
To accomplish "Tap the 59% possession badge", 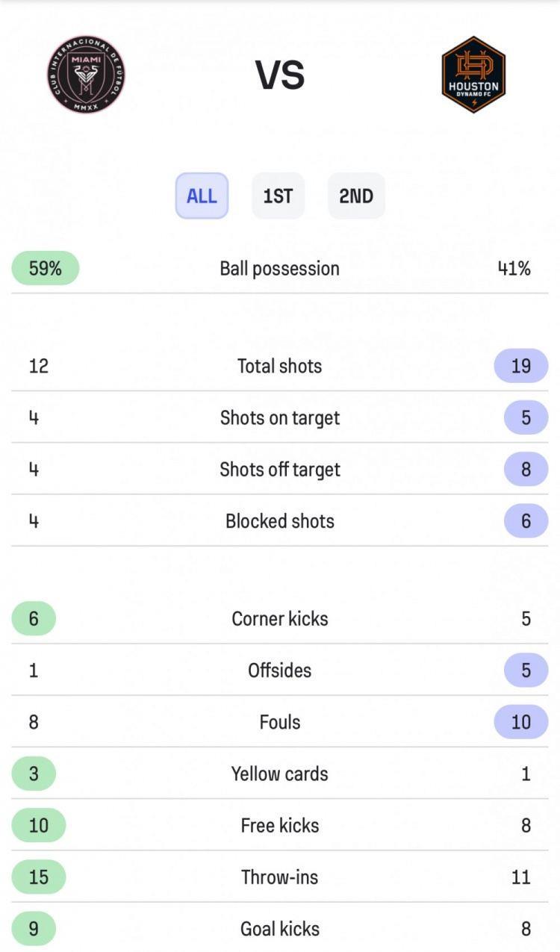I will (x=46, y=268).
